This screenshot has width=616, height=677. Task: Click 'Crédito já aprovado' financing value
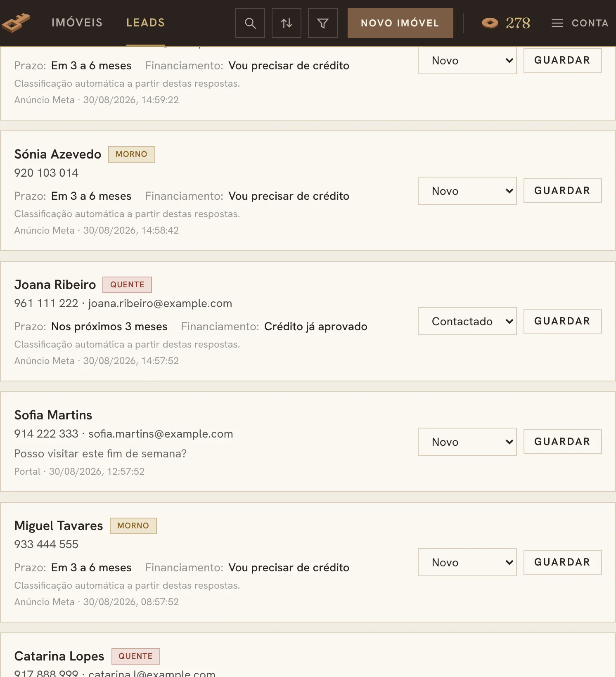316,327
